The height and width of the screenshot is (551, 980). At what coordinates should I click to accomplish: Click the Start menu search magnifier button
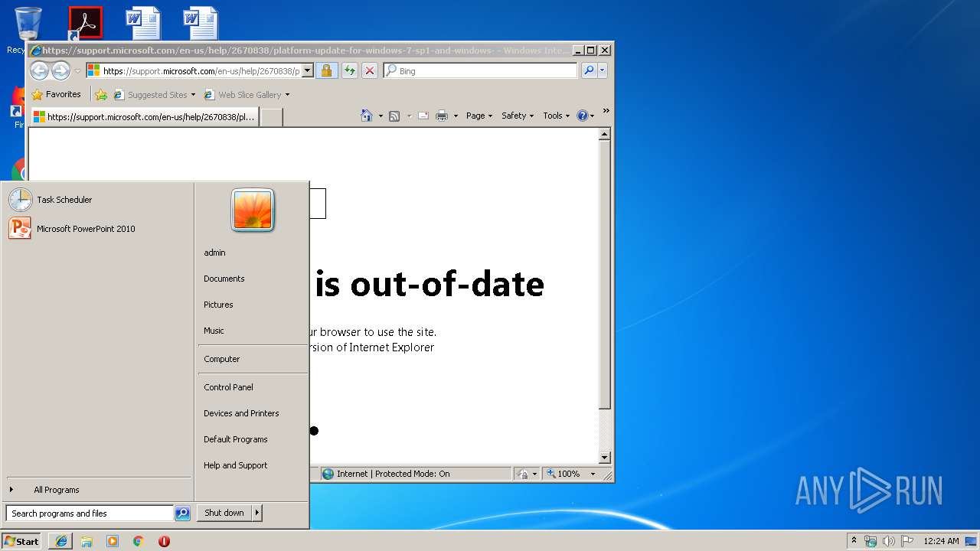click(x=182, y=514)
